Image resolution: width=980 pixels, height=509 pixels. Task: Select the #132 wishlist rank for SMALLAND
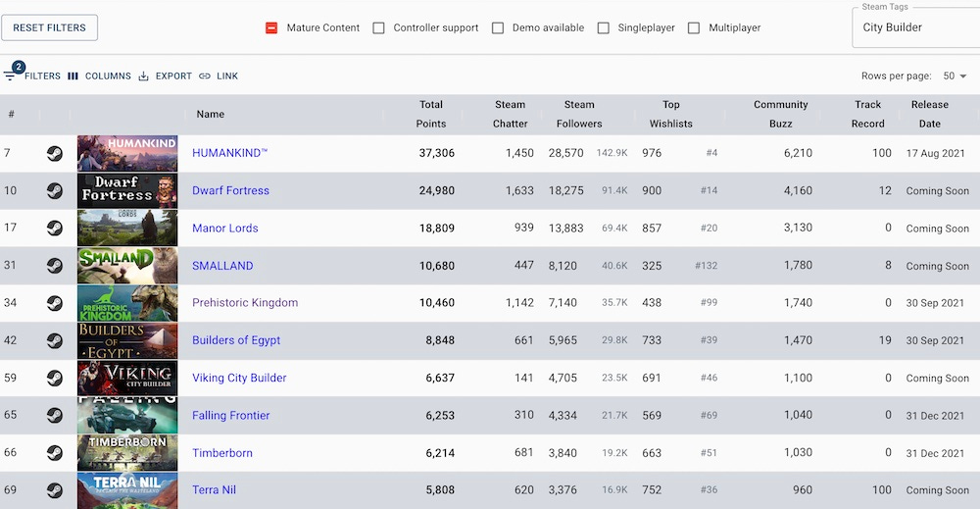tap(707, 266)
